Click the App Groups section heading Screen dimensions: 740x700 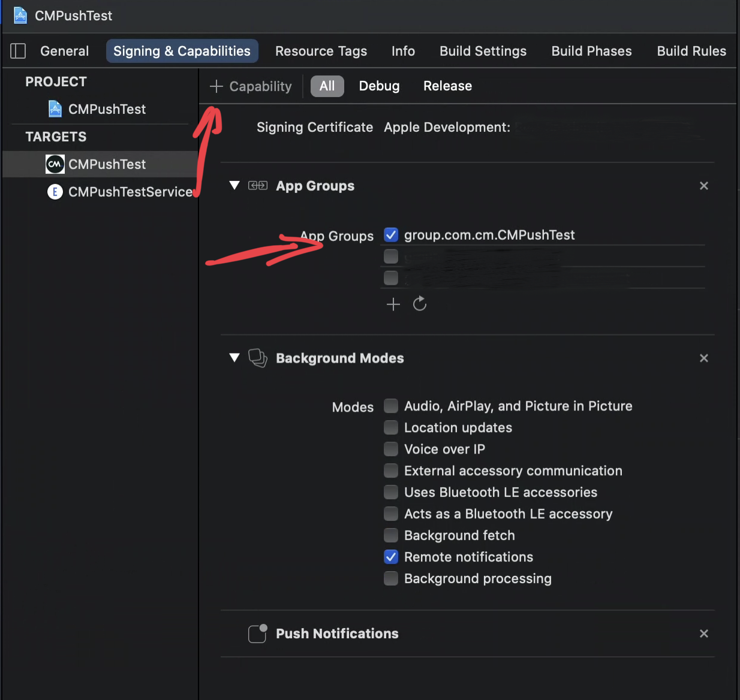(x=315, y=186)
